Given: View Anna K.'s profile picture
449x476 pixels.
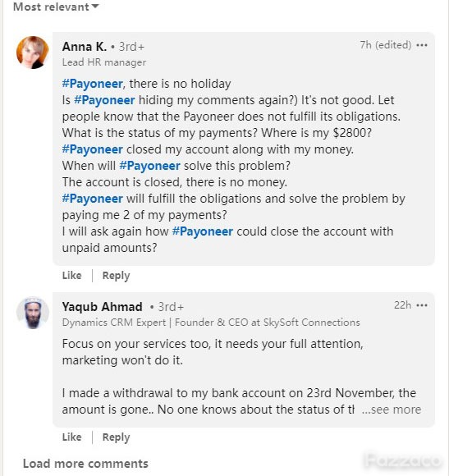Looking at the screenshot, I should [x=33, y=53].
